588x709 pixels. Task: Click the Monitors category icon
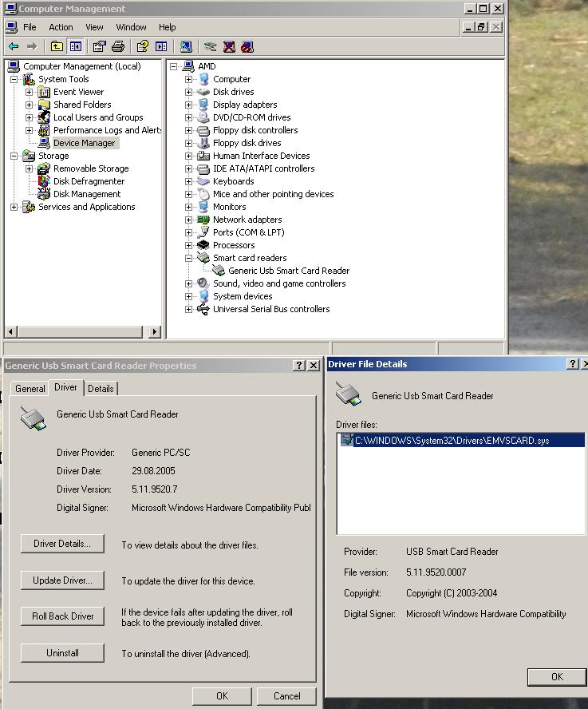(x=203, y=207)
